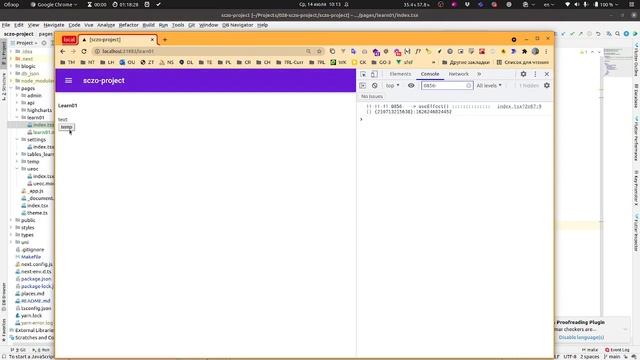
Task: Collapse the settings folder in project tree
Action: point(17,140)
